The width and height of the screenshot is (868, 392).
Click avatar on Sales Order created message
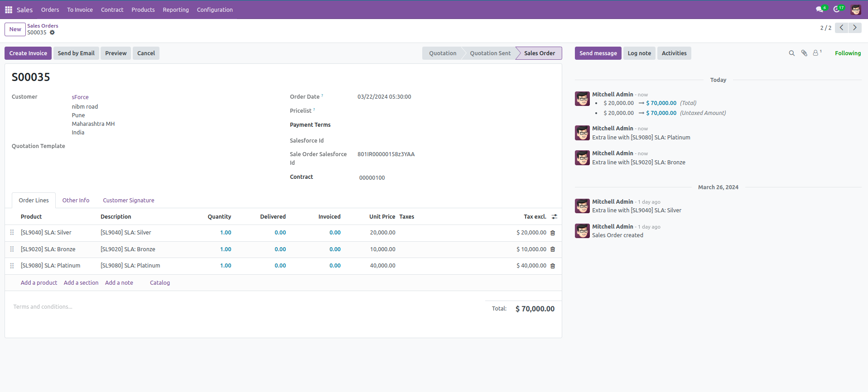582,231
